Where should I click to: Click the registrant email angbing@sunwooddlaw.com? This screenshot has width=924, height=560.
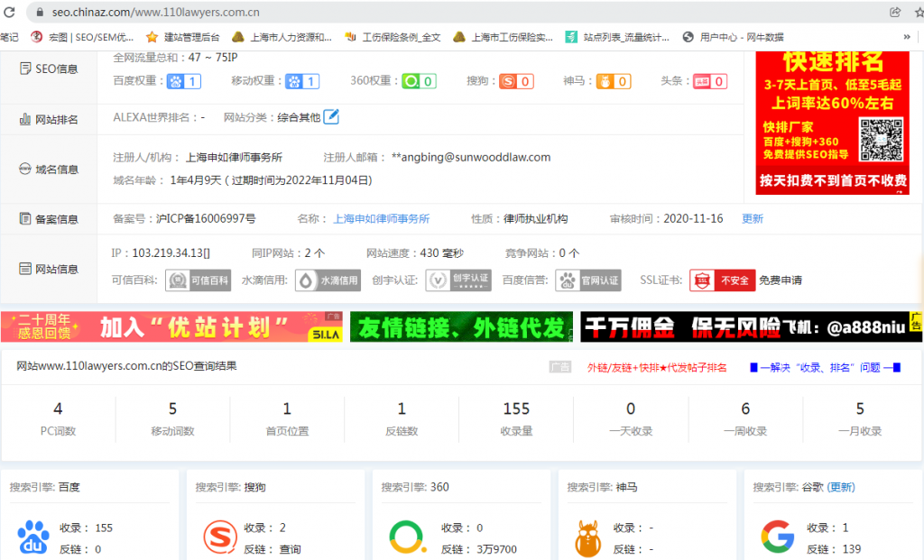471,157
